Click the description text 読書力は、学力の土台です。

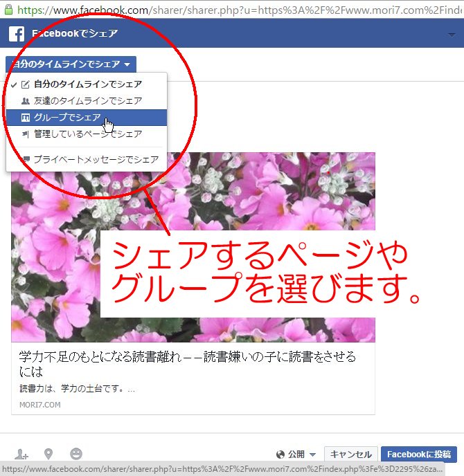pos(77,388)
